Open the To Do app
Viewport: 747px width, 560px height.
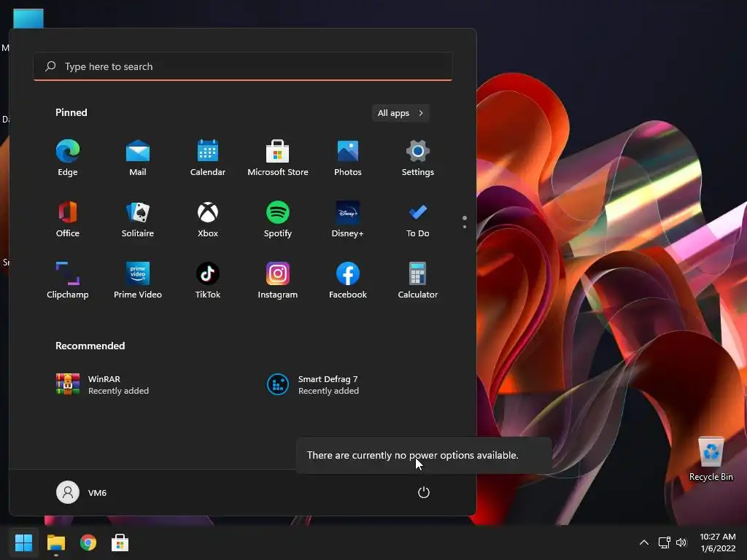coord(418,219)
